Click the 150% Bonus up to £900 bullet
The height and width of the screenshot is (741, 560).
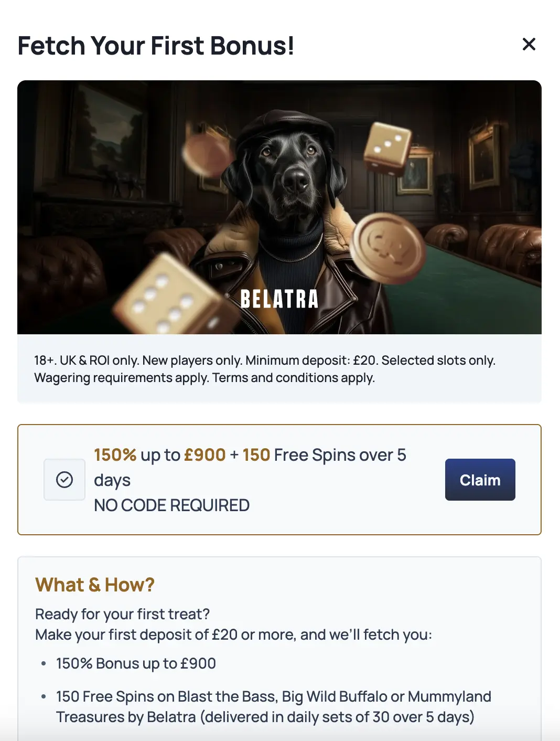coord(136,663)
